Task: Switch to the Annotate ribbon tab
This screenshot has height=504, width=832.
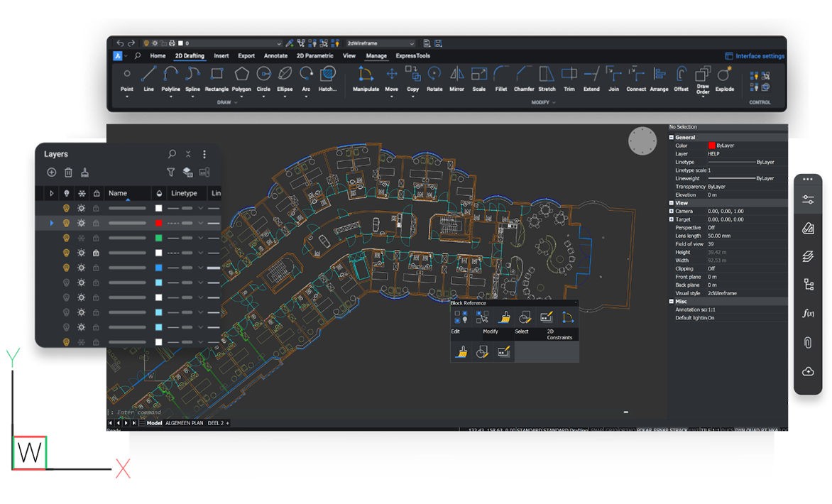Action: click(x=275, y=55)
